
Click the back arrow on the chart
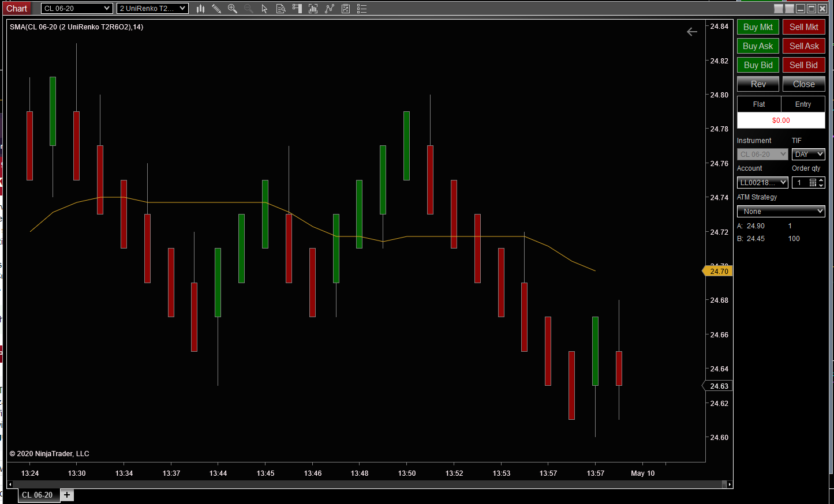(692, 32)
